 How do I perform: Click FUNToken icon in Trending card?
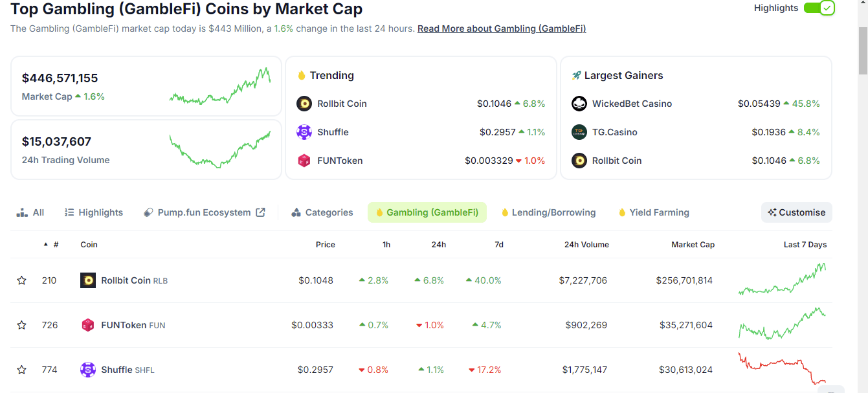pyautogui.click(x=304, y=161)
